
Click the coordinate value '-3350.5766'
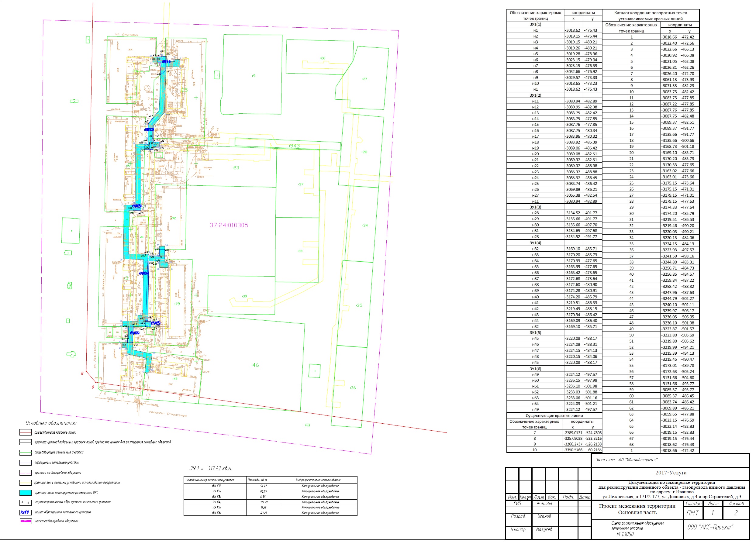point(573,450)
